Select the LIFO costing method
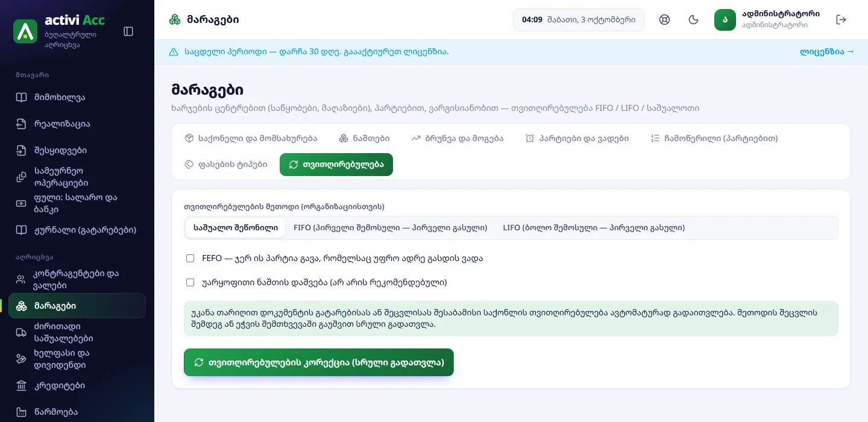Viewport: 868px width, 422px height. pyautogui.click(x=594, y=228)
